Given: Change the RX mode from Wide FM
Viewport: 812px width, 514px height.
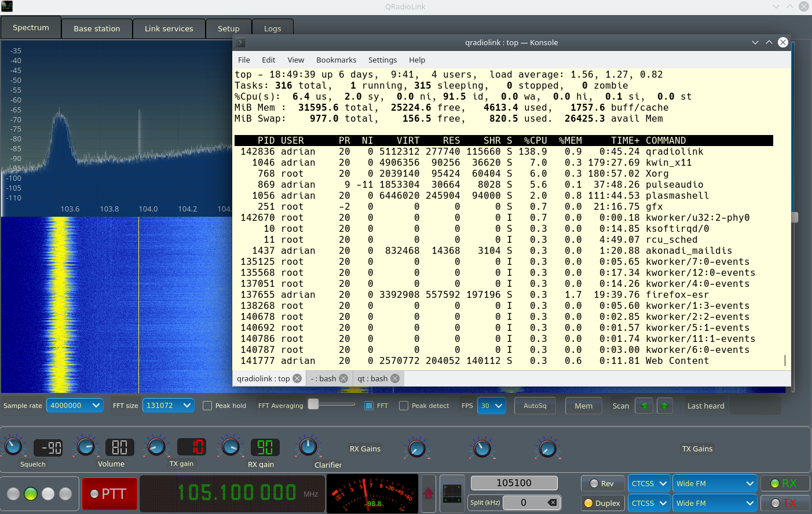Looking at the screenshot, I should 715,483.
